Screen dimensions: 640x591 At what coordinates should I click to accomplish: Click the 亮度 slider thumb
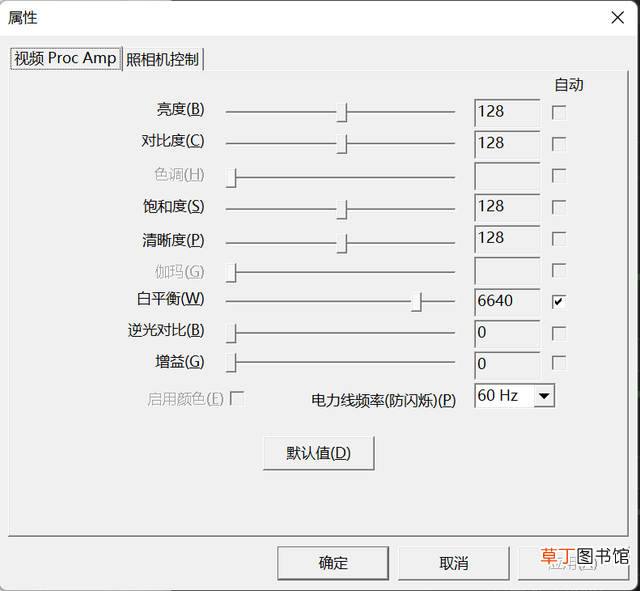click(342, 112)
